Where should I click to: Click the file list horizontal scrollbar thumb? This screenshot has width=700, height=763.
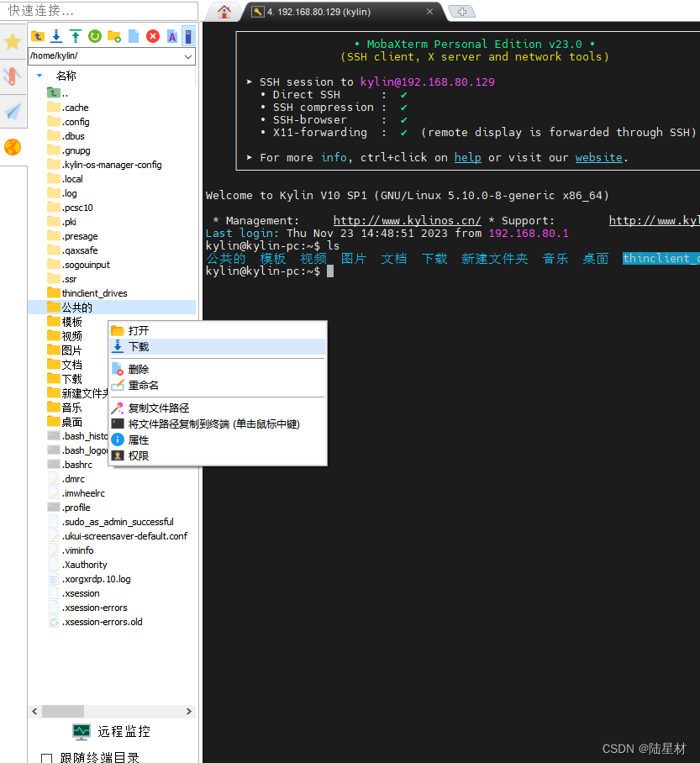63,712
